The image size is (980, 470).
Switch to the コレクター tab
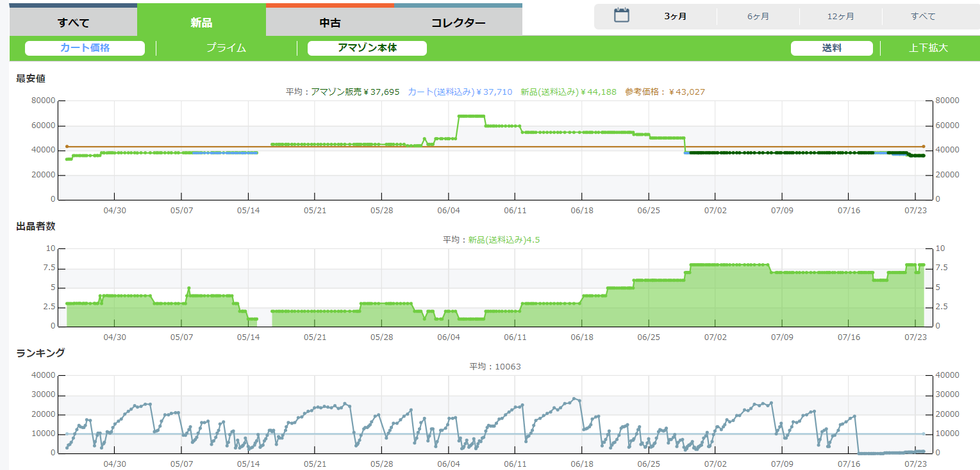tap(458, 23)
